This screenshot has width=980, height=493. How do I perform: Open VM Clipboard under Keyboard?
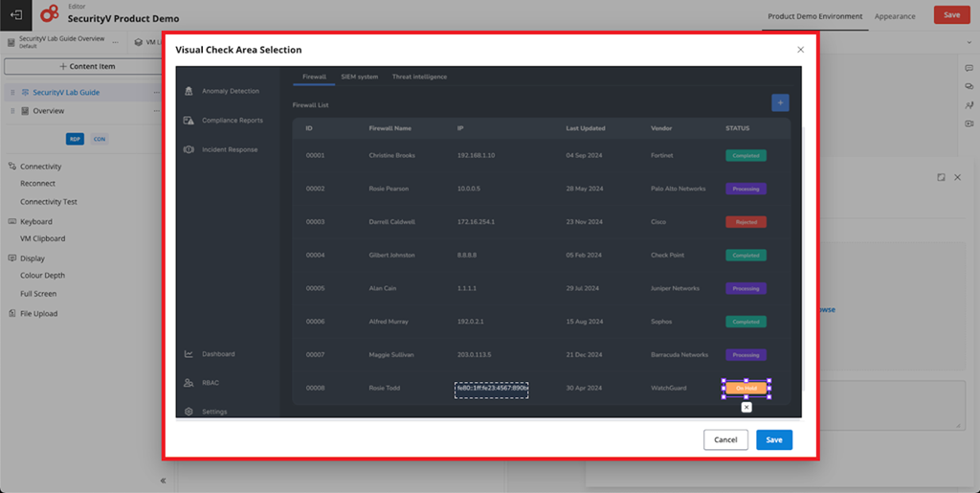(42, 238)
